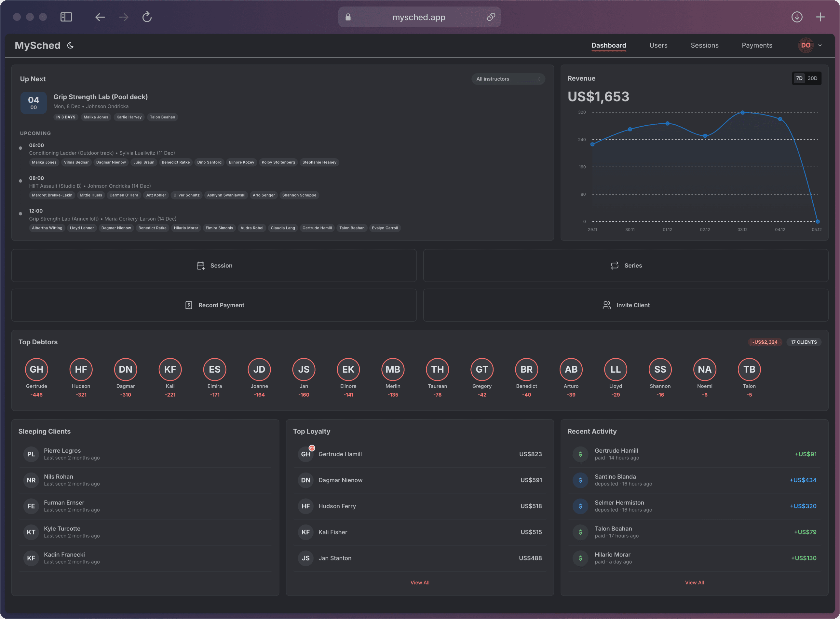
Task: Open the Payments tab
Action: click(756, 45)
